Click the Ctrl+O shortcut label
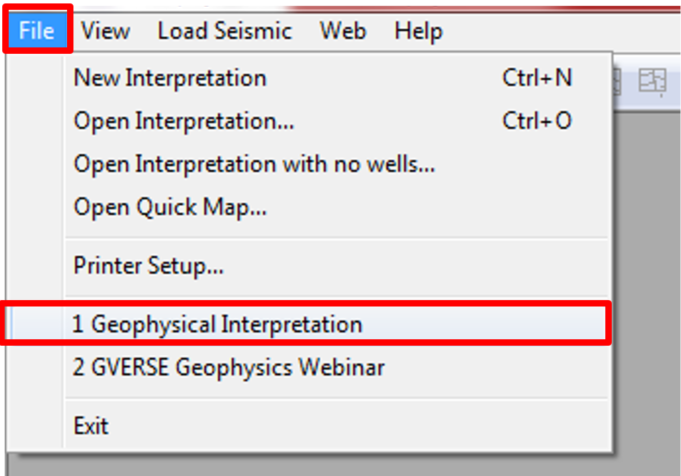 tap(537, 121)
